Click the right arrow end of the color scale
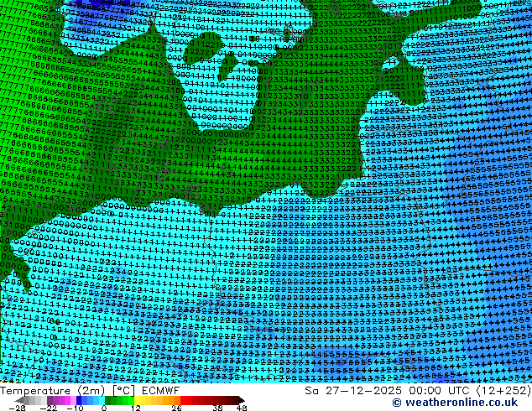This screenshot has height=411, width=532. 241,400
